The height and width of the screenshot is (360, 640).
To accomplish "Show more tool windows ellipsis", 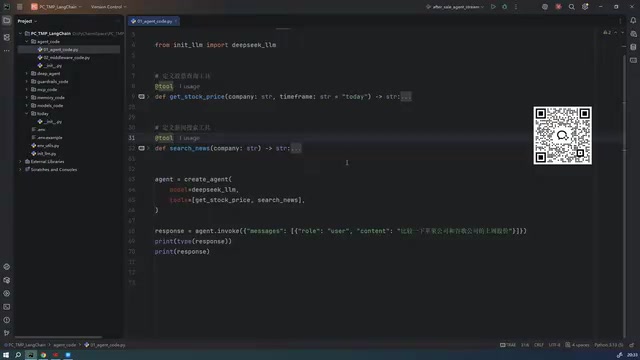I will tap(7, 51).
